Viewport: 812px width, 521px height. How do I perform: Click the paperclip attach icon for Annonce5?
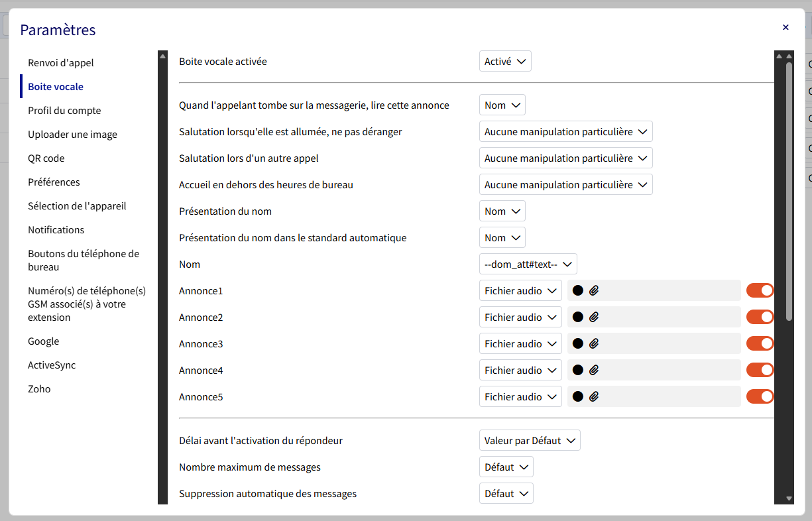594,396
